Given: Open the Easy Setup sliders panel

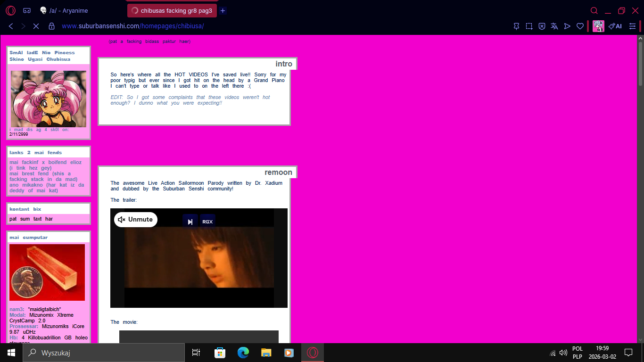Looking at the screenshot, I should coord(633,26).
